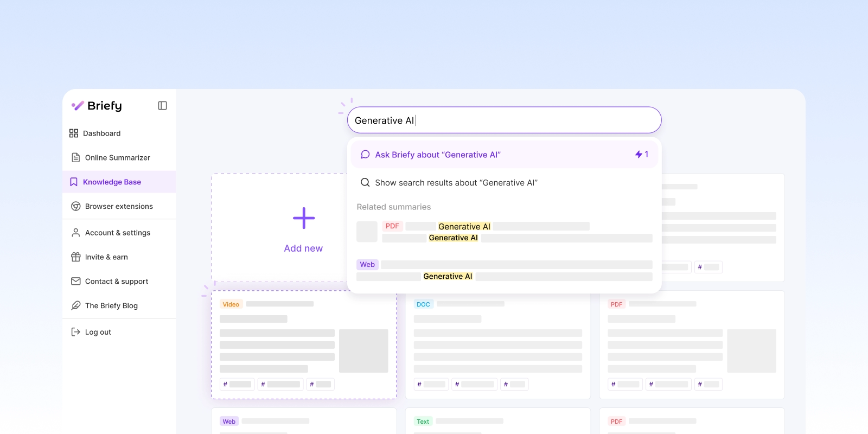Image resolution: width=868 pixels, height=434 pixels.
Task: Click the second hashtag on the DOC card
Action: [475, 384]
